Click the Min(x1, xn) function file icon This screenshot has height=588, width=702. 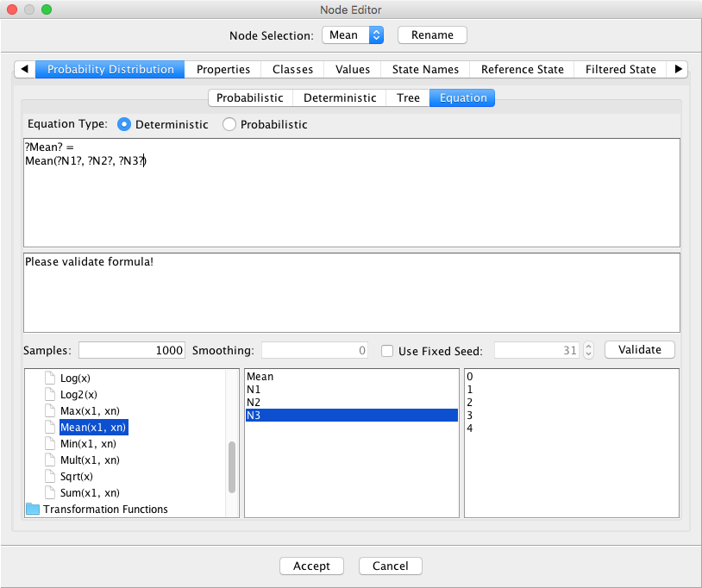click(50, 443)
